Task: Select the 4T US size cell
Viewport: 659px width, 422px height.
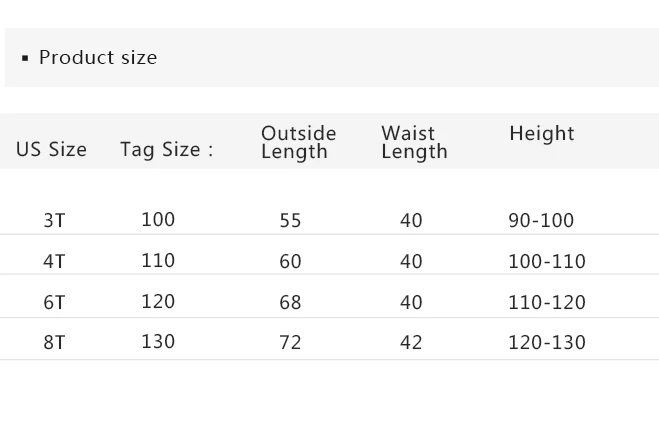Action: (54, 261)
